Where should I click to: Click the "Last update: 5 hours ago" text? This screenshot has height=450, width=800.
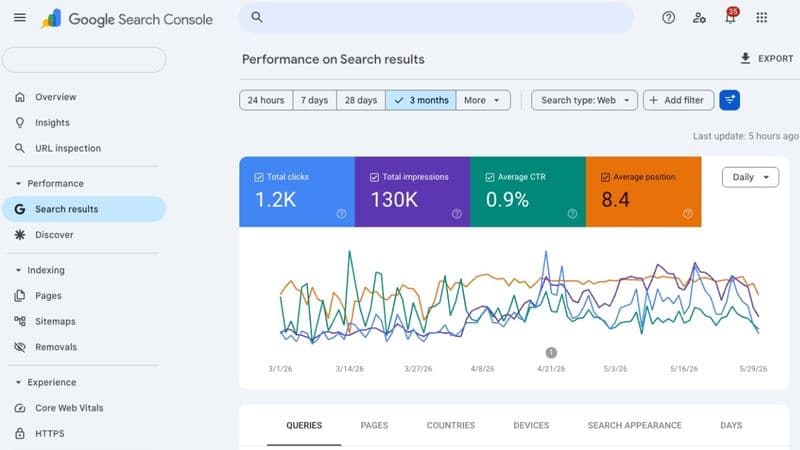pos(745,136)
